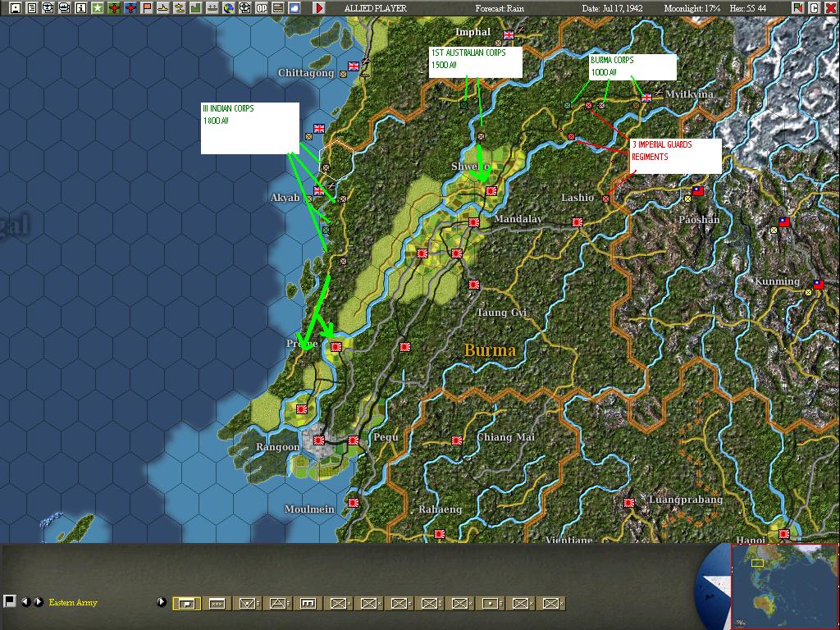Select the highlighted HQ unit icon
This screenshot has height=630, width=840.
[186, 604]
